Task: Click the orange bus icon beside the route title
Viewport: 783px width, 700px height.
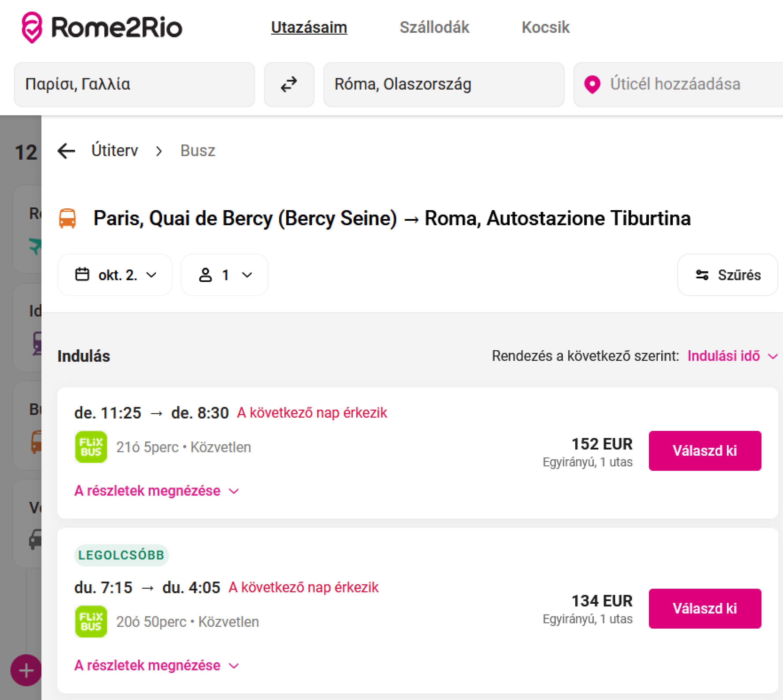Action: (67, 219)
